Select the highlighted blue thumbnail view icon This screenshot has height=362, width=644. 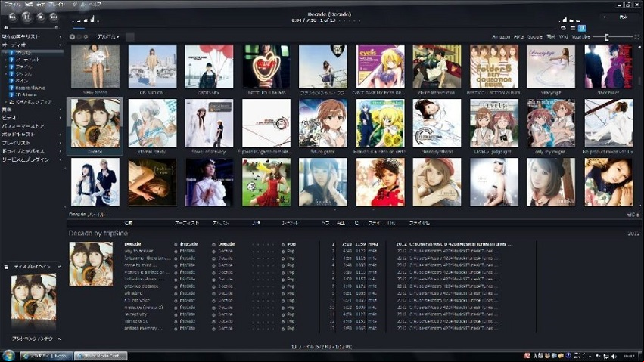[x=582, y=28]
